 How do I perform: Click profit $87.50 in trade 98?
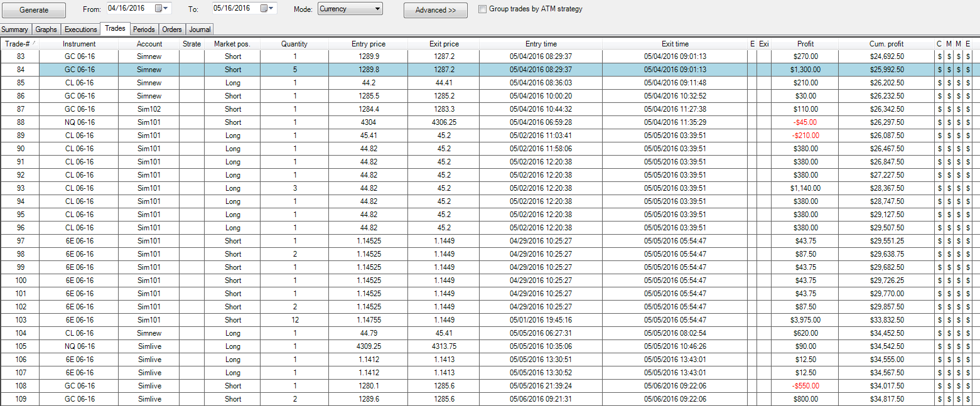point(805,254)
